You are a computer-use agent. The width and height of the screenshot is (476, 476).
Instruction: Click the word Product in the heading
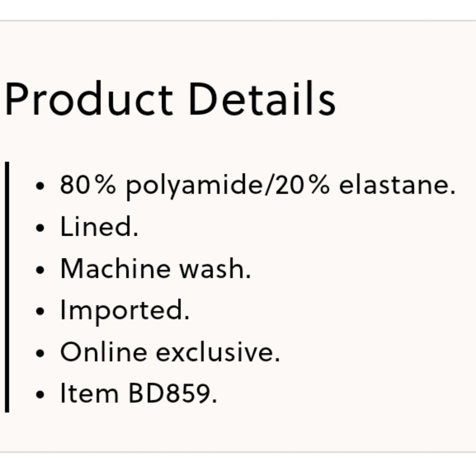point(89,99)
